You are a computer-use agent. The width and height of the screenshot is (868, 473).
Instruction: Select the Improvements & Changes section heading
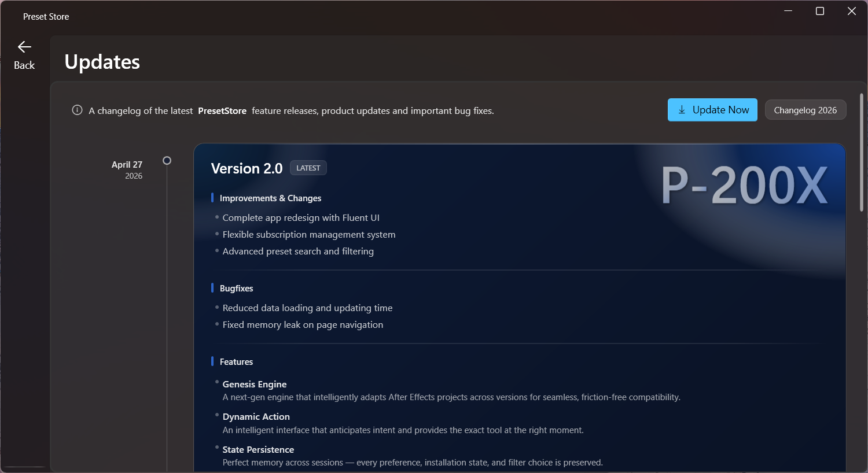(x=270, y=198)
